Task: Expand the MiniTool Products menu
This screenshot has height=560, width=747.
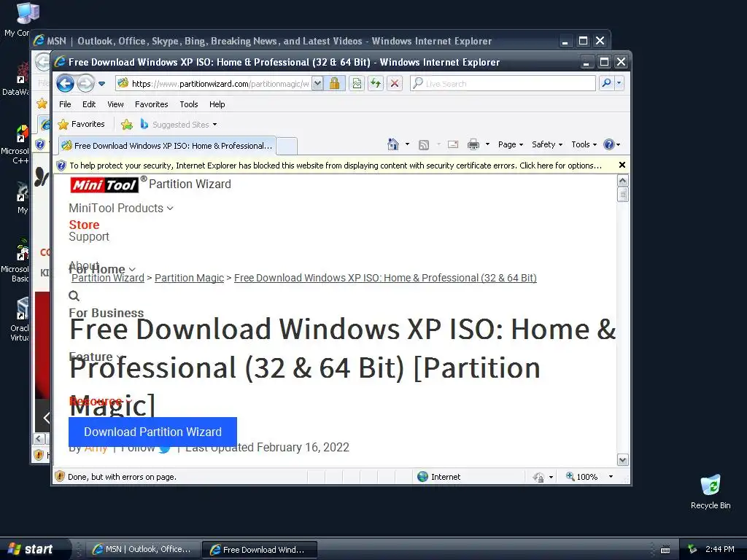Action: click(x=121, y=208)
